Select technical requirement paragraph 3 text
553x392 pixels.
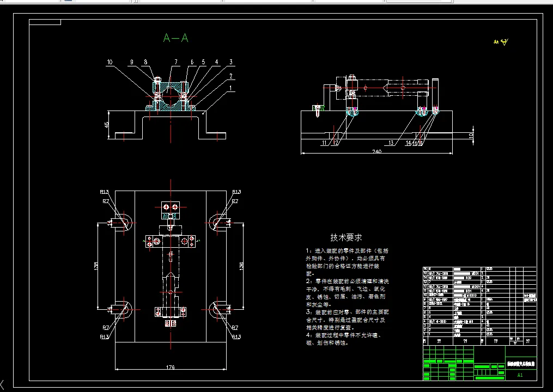tap(348, 320)
